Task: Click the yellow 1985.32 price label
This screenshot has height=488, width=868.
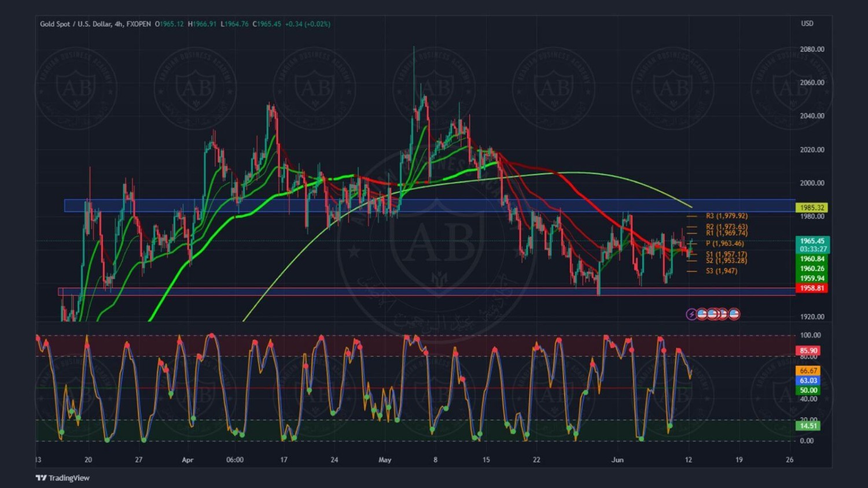Action: point(812,207)
